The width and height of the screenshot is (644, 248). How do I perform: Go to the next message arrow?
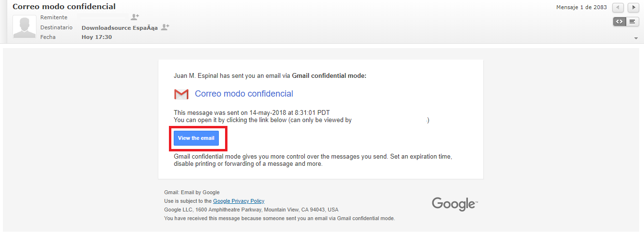point(633,7)
